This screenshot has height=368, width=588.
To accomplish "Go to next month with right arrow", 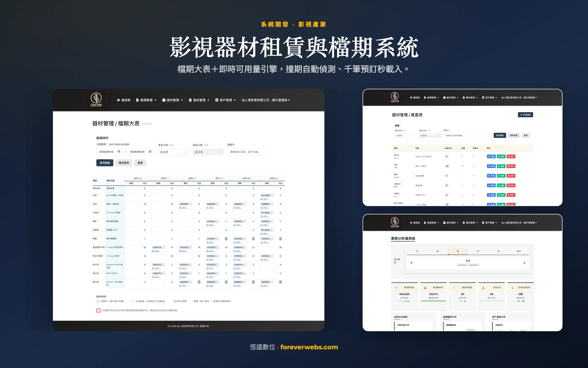I will [524, 263].
